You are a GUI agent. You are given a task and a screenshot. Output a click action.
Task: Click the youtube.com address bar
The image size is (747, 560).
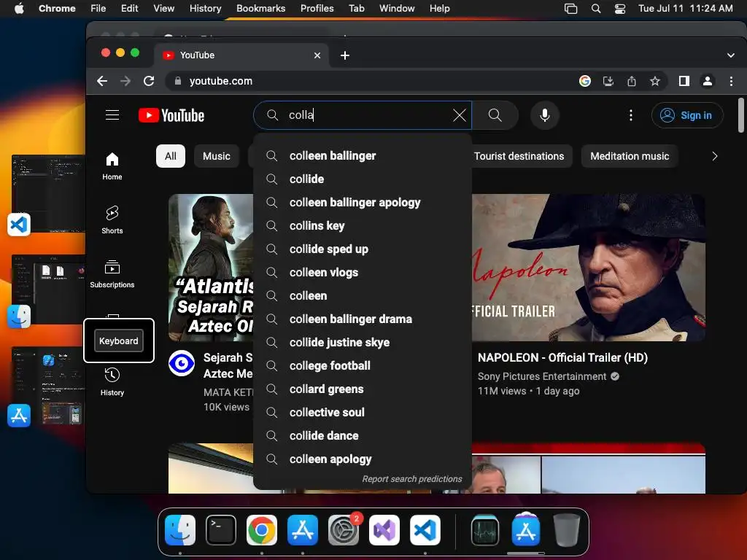pyautogui.click(x=371, y=81)
